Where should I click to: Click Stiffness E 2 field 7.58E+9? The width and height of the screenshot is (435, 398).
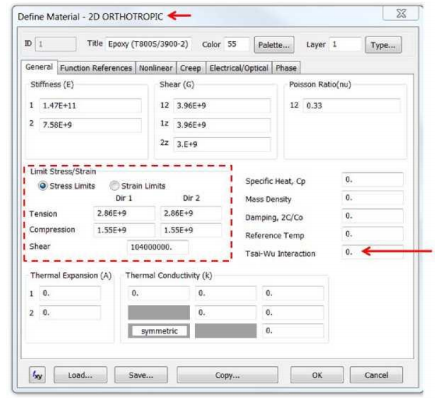[90, 125]
